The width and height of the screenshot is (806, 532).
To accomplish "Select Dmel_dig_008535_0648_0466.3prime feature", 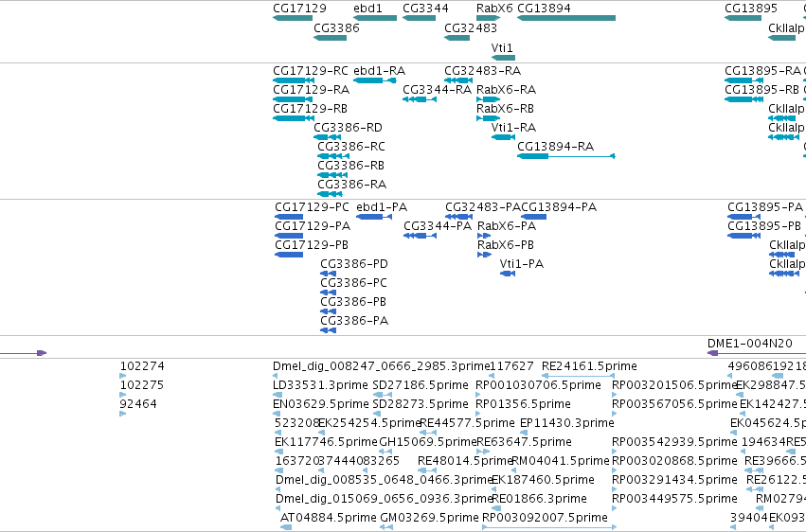I will coord(278,489).
